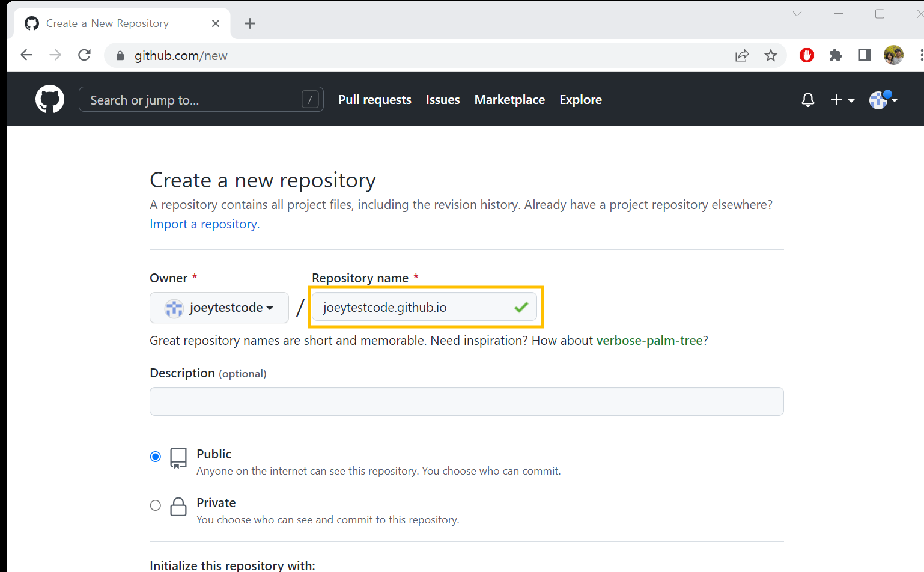Screen dimensions: 924x572
Task: Go back with browser back arrow
Action: [26, 55]
